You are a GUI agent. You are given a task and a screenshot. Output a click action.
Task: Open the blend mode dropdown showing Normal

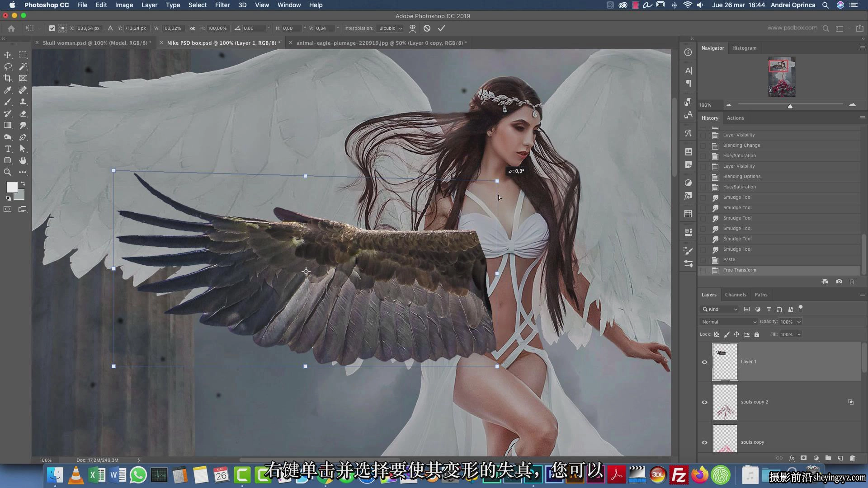coord(728,322)
